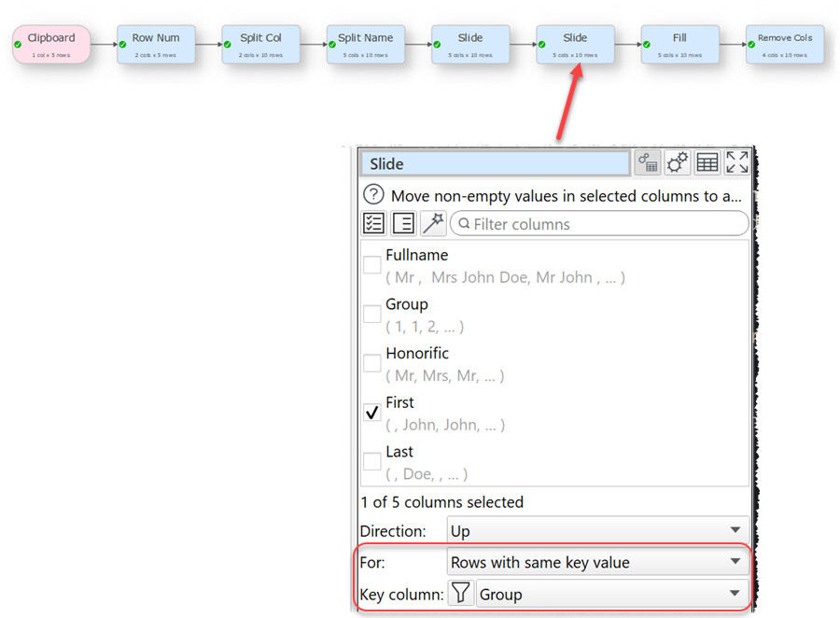840x618 pixels.
Task: Select the Slide node following Split Name
Action: pyautogui.click(x=470, y=45)
